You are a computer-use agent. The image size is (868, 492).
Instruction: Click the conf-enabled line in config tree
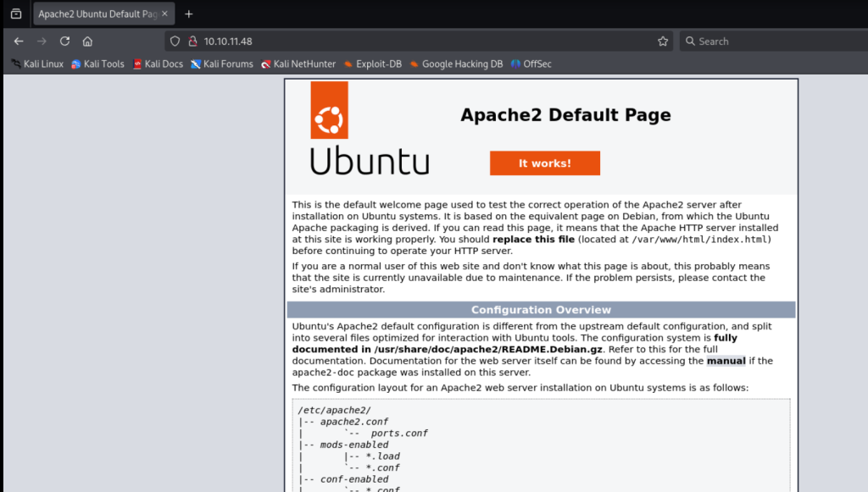(x=354, y=479)
